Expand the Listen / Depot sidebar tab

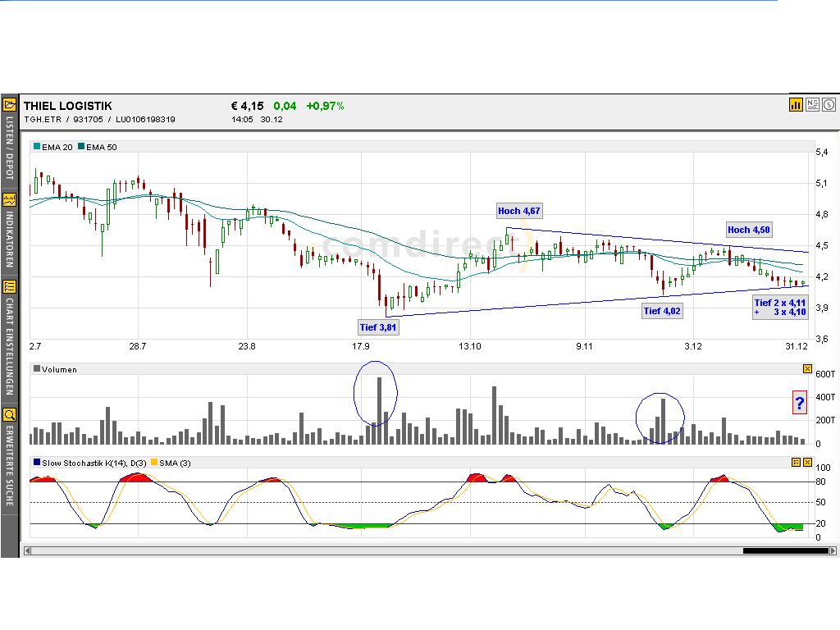point(9,148)
